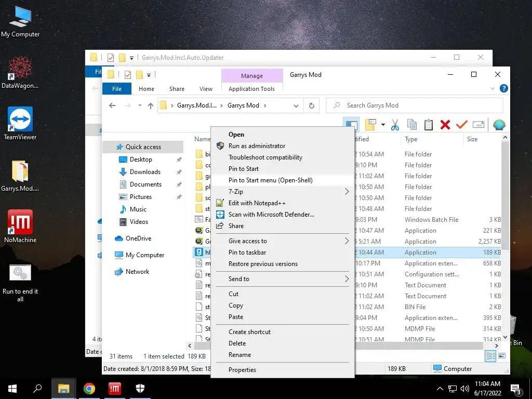This screenshot has width=532, height=399.
Task: Open the NoMachine desktop icon
Action: point(20,227)
